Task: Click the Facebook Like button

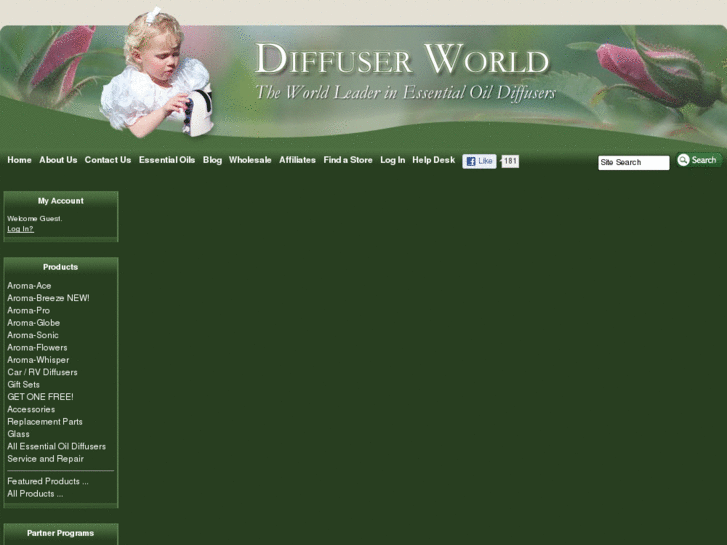Action: 479,161
